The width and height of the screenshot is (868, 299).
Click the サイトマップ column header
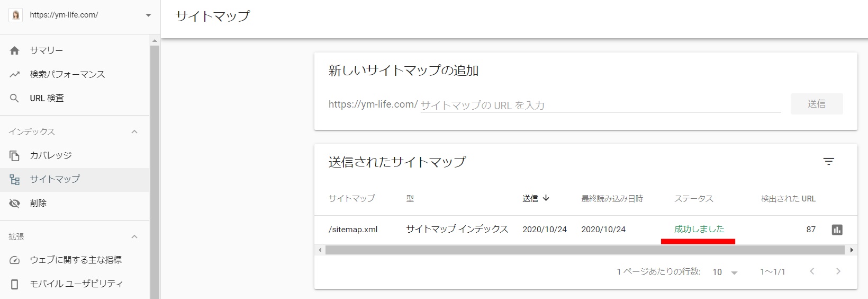[352, 198]
